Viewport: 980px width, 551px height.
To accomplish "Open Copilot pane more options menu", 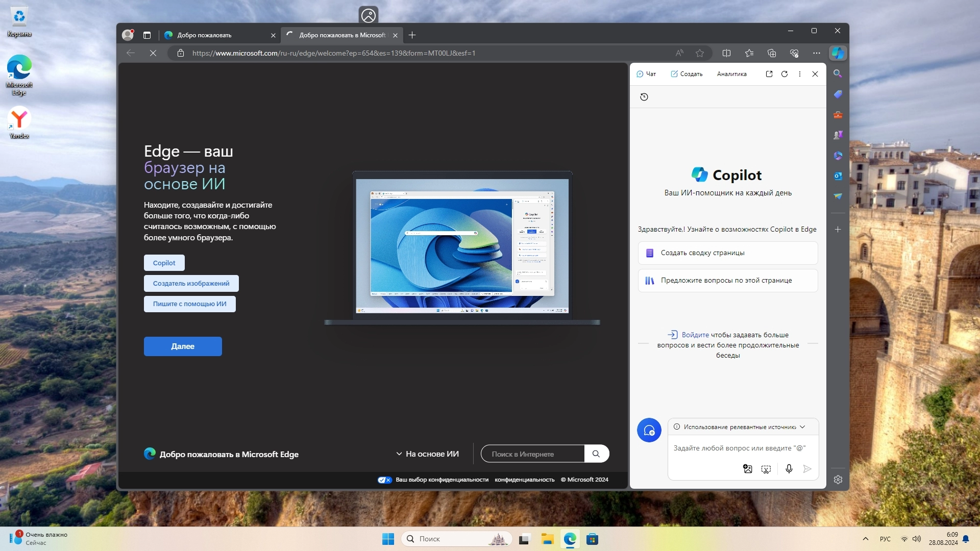I will (x=800, y=74).
